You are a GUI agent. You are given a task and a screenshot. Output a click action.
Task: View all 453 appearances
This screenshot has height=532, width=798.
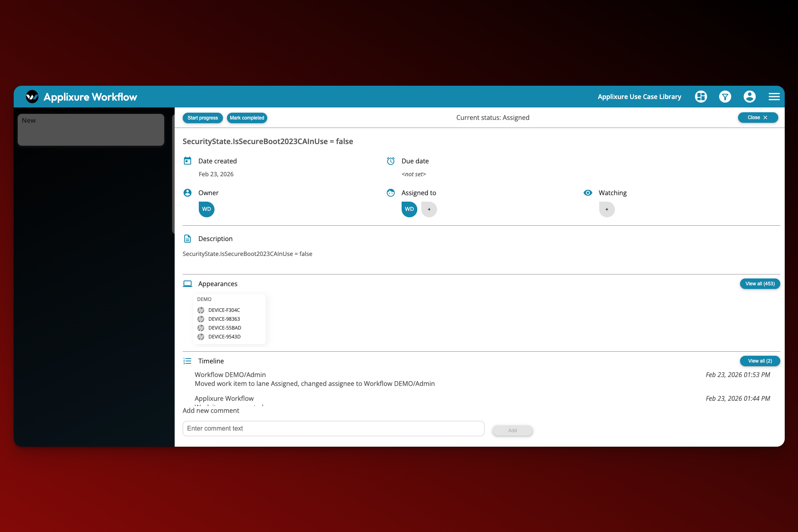coord(759,284)
